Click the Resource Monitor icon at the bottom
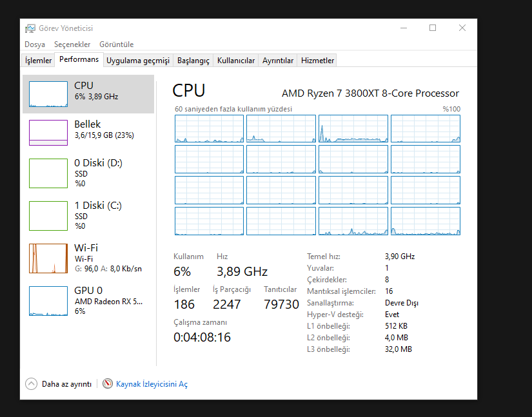This screenshot has width=532, height=417. (x=108, y=383)
